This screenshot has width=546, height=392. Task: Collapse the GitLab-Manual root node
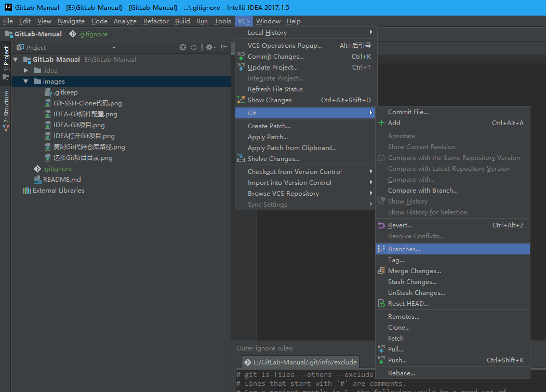click(16, 60)
